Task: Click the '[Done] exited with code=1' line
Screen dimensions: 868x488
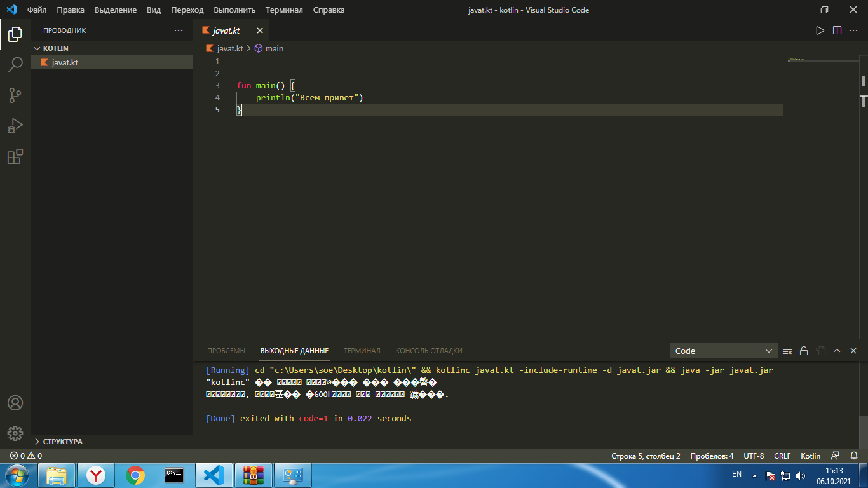Action: point(308,418)
